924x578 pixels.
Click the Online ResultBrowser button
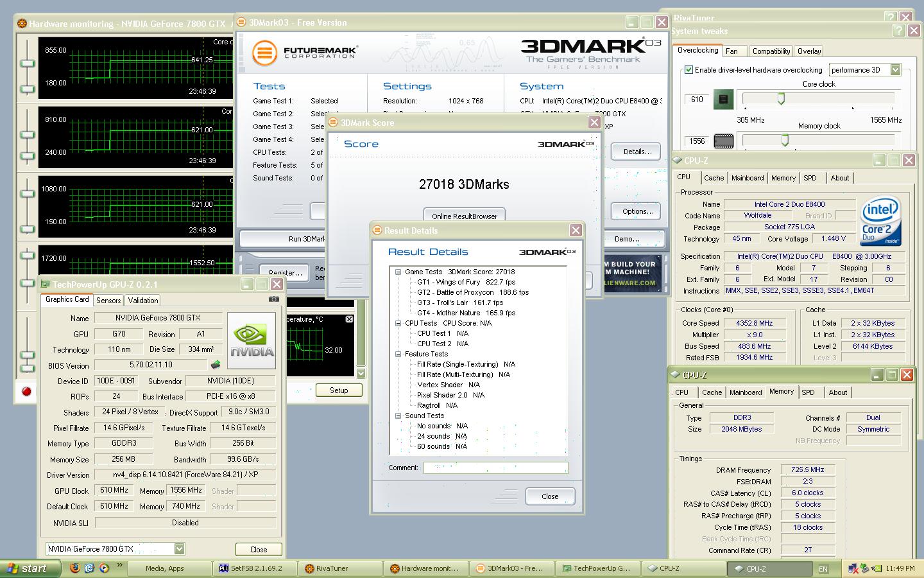[x=465, y=216]
